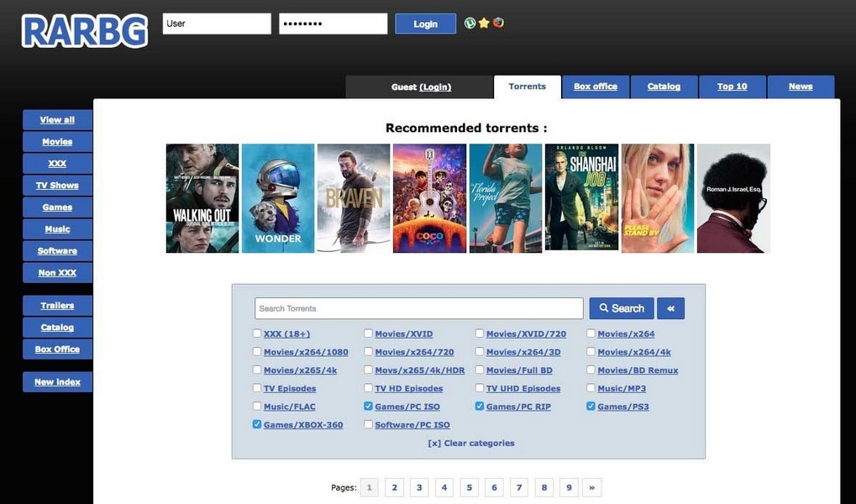The image size is (856, 504).
Task: Click the yellow star bookmark icon
Action: point(484,23)
